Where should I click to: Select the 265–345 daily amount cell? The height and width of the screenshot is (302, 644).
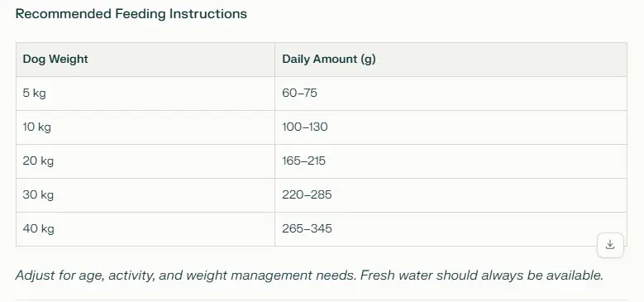click(451, 229)
